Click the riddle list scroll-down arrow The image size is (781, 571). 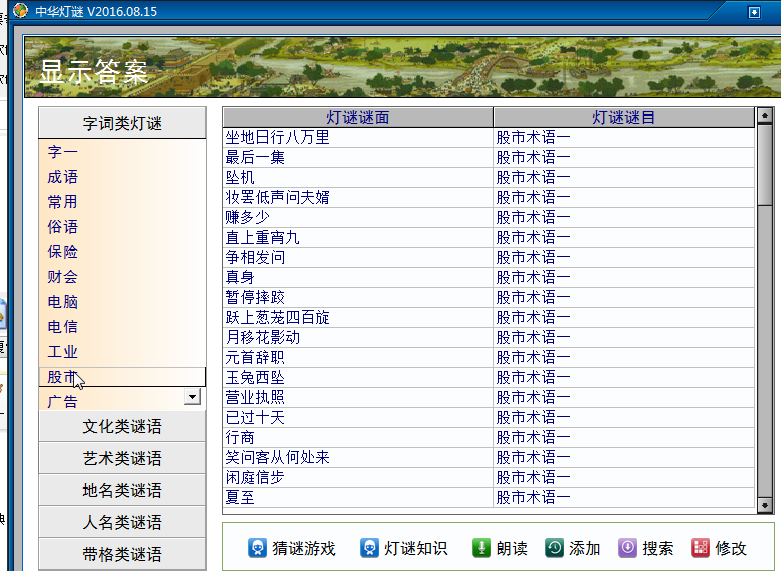click(765, 505)
